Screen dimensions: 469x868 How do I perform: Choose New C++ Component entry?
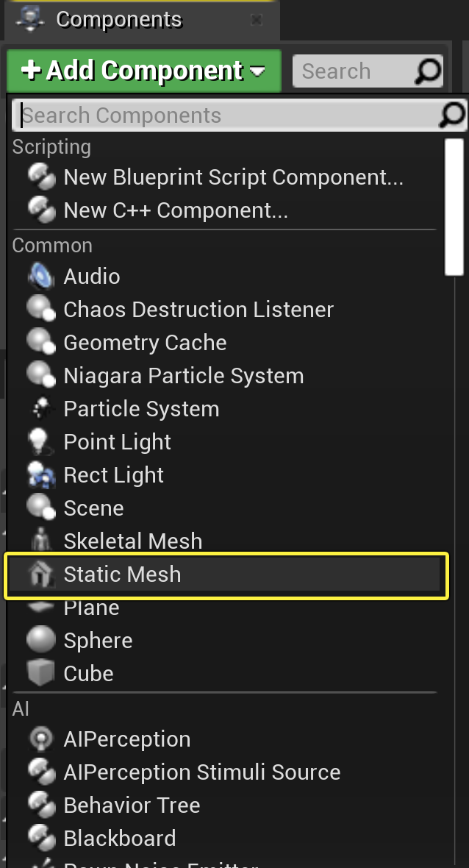pyautogui.click(x=176, y=210)
